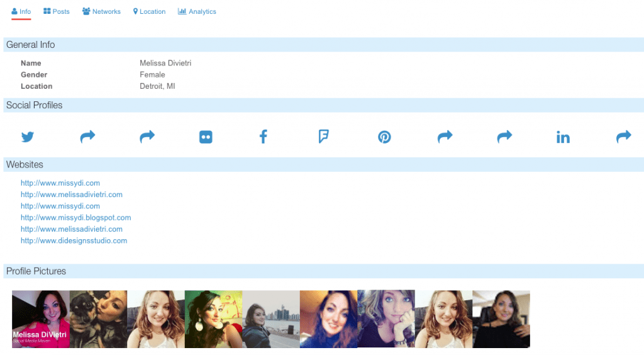This screenshot has width=644, height=355.
Task: Open the Pinterest profile icon
Action: (x=384, y=137)
